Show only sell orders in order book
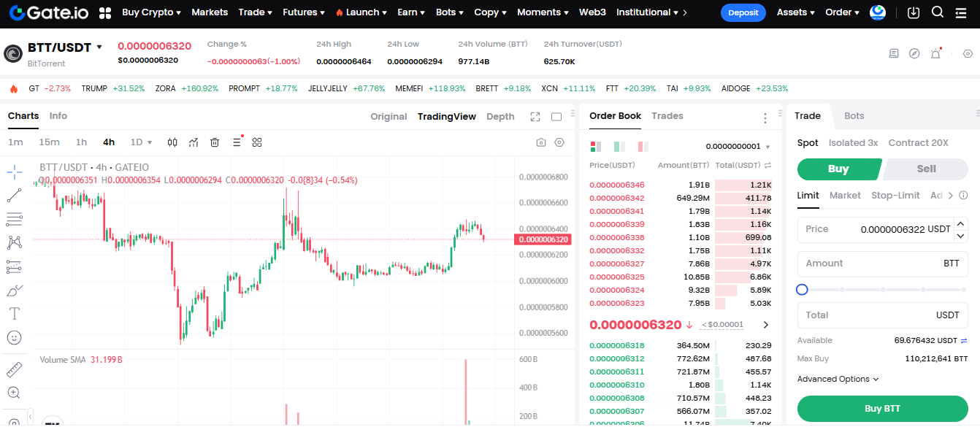The height and width of the screenshot is (427, 980). click(643, 146)
